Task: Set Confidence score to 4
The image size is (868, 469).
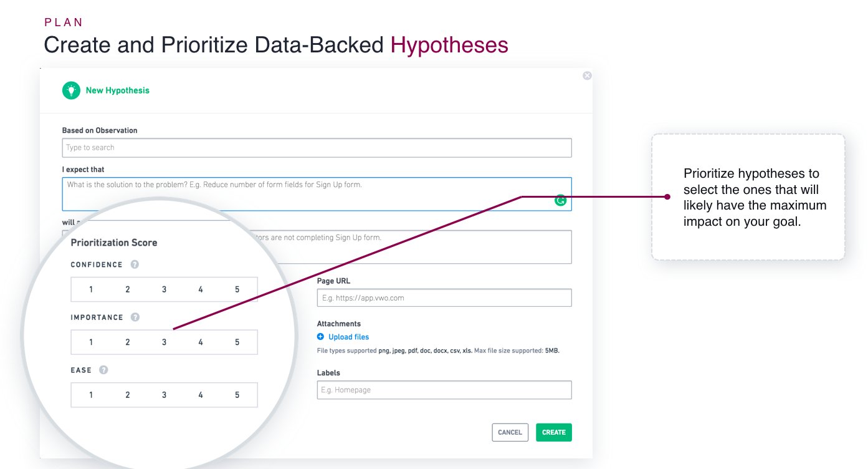Action: [201, 289]
